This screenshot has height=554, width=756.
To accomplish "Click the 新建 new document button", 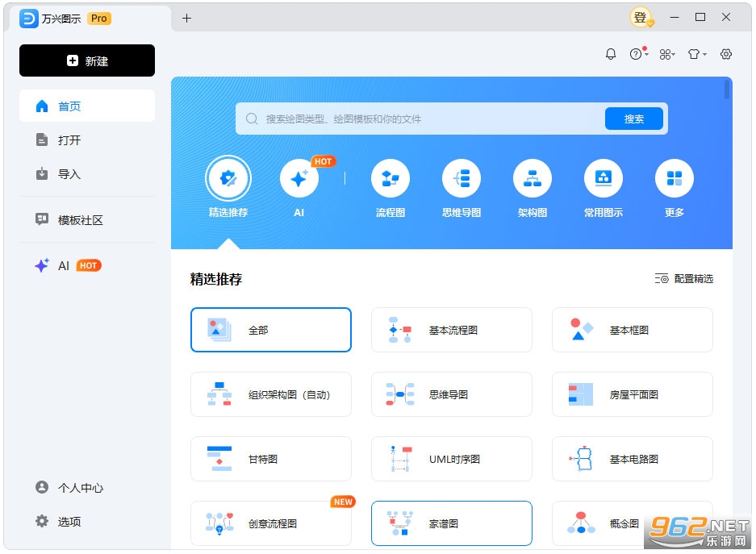I will coord(87,60).
